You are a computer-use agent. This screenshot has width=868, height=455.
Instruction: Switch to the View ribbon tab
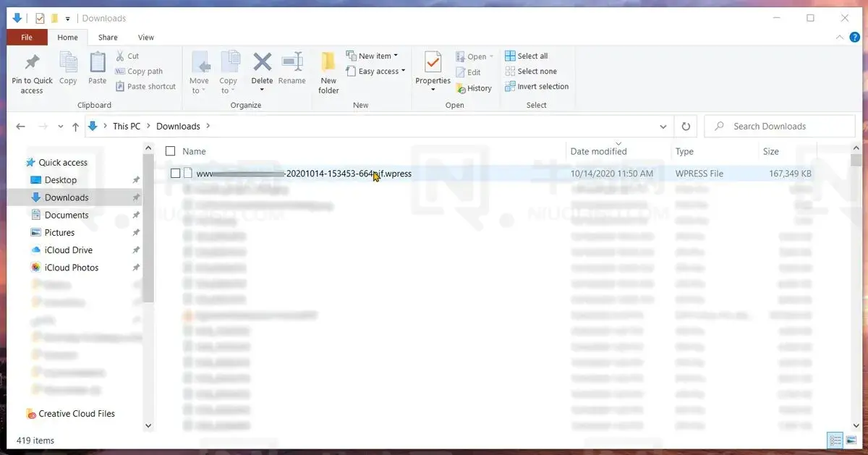145,38
